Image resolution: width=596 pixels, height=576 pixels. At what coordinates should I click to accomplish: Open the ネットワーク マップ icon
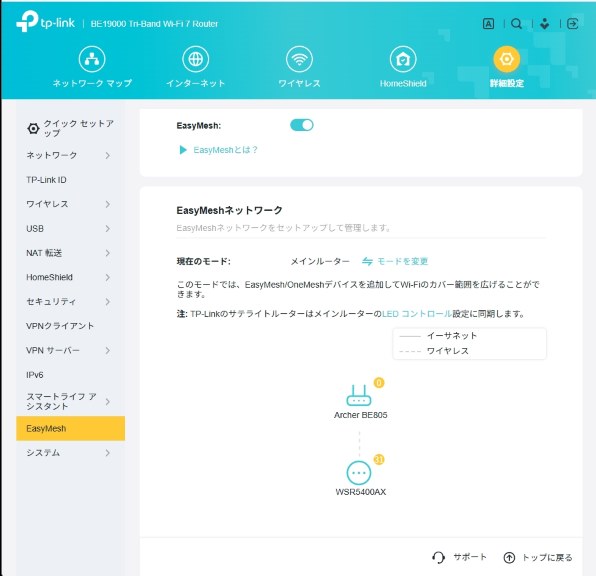[92, 59]
